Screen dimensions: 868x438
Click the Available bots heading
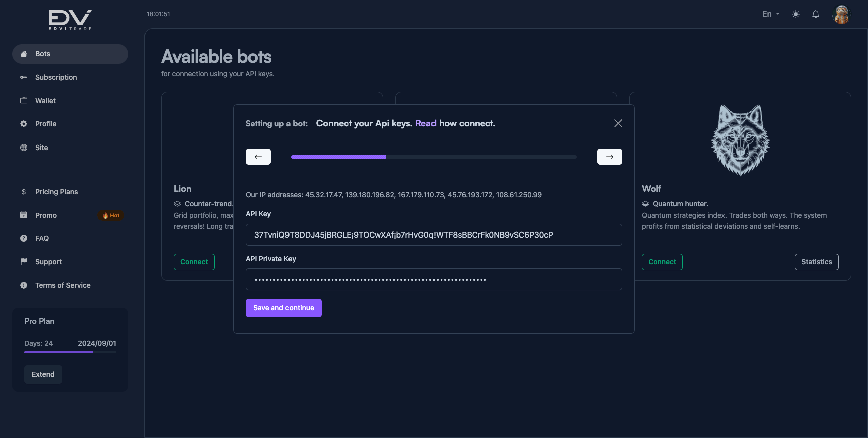216,57
